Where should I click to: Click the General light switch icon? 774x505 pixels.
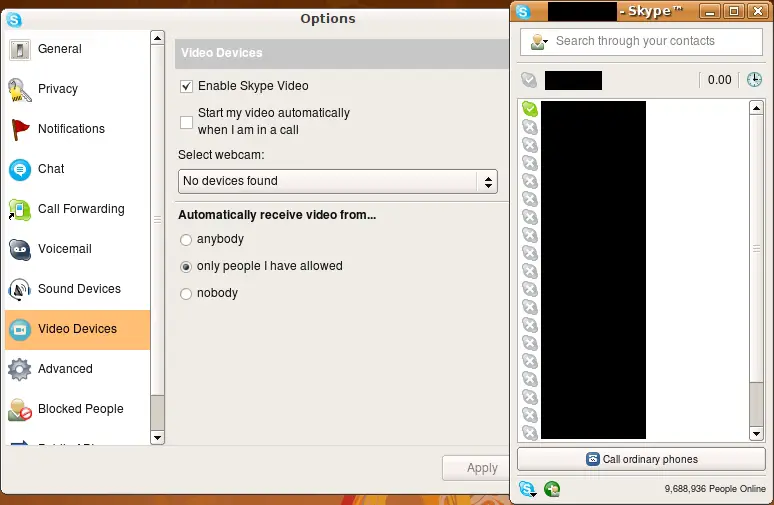20,49
